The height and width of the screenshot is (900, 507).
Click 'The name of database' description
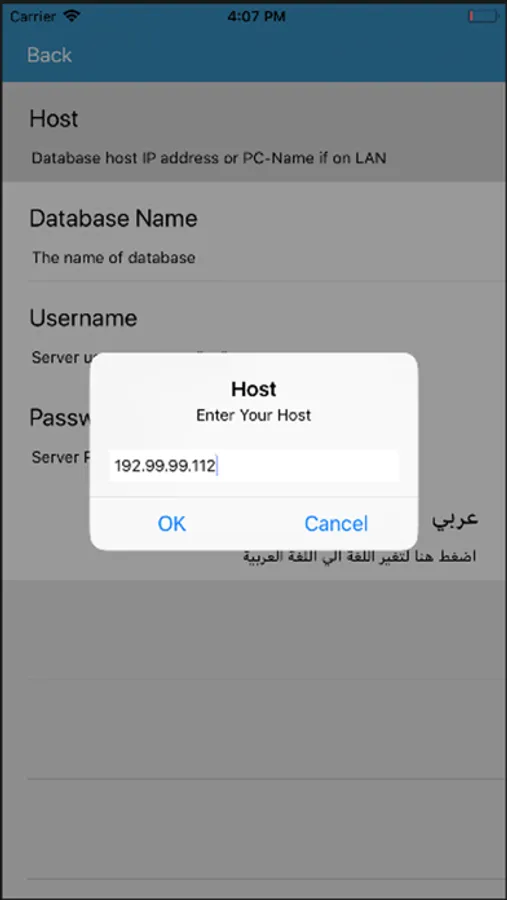(114, 257)
